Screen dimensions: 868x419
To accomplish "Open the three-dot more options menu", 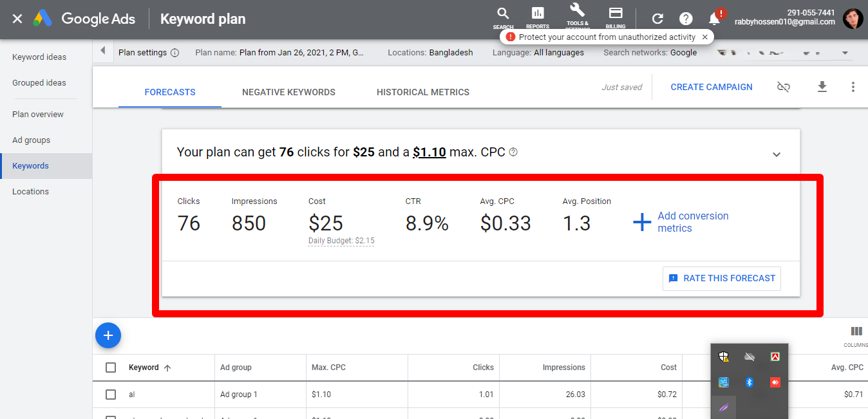I will pyautogui.click(x=853, y=87).
